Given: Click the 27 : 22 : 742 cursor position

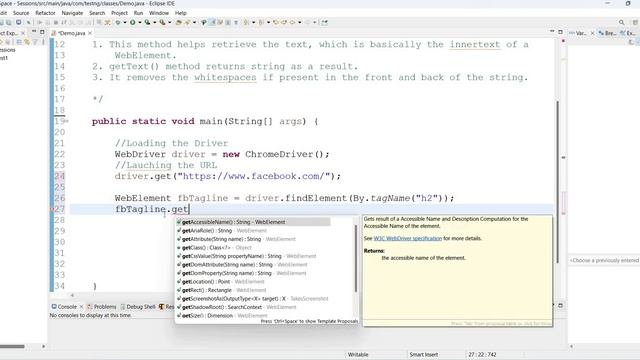Looking at the screenshot, I should 482,355.
